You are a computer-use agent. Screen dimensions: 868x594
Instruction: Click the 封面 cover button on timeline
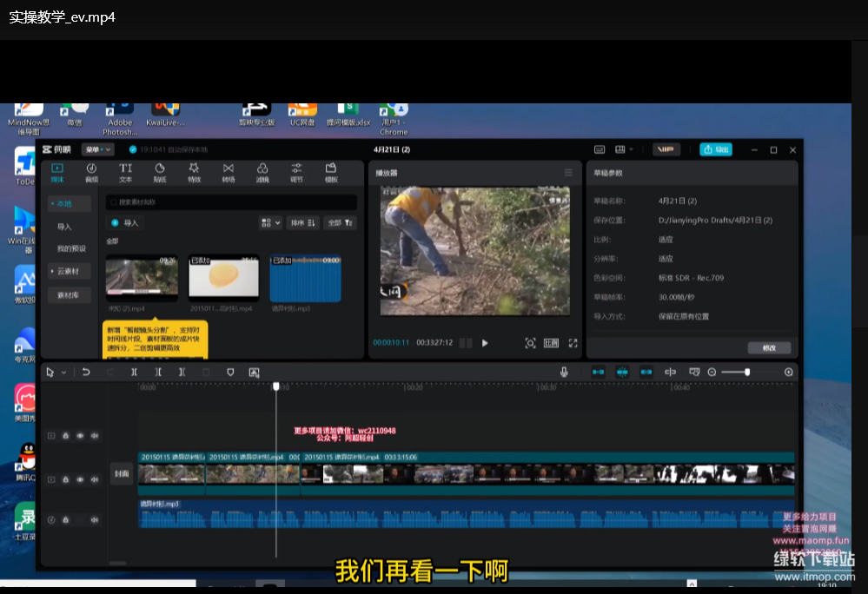click(122, 474)
